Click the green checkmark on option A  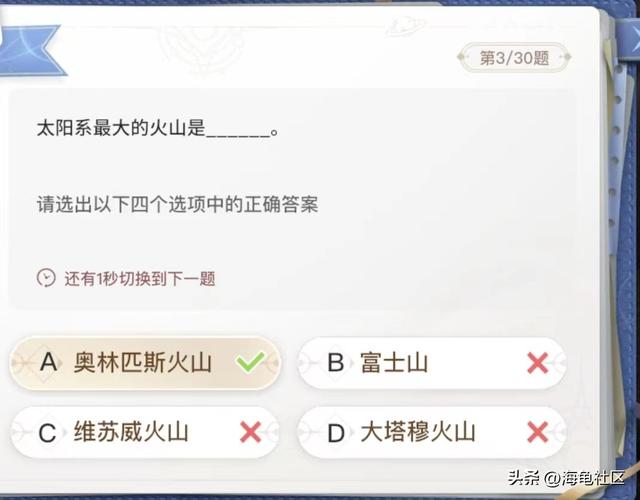point(250,362)
